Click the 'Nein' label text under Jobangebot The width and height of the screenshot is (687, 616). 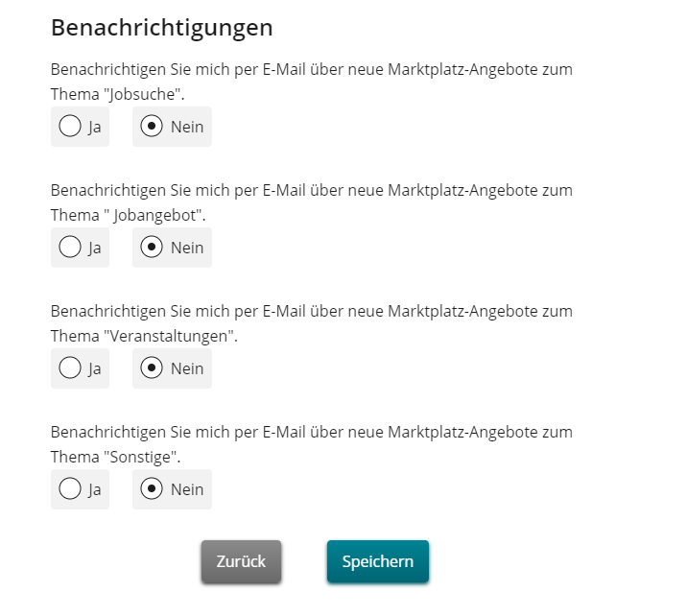[187, 248]
